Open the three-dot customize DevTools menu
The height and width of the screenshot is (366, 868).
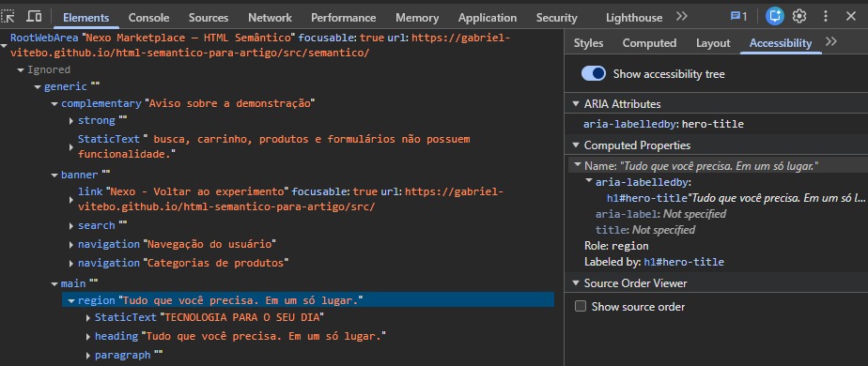pos(826,17)
